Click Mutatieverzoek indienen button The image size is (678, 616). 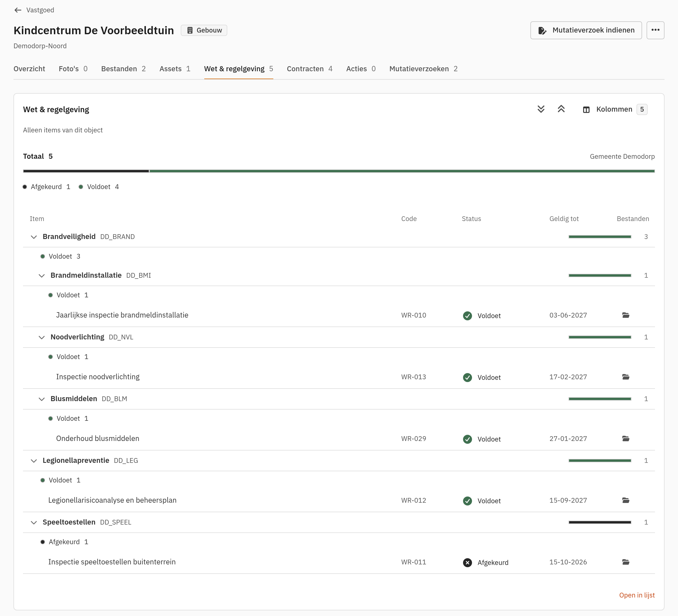pos(586,30)
